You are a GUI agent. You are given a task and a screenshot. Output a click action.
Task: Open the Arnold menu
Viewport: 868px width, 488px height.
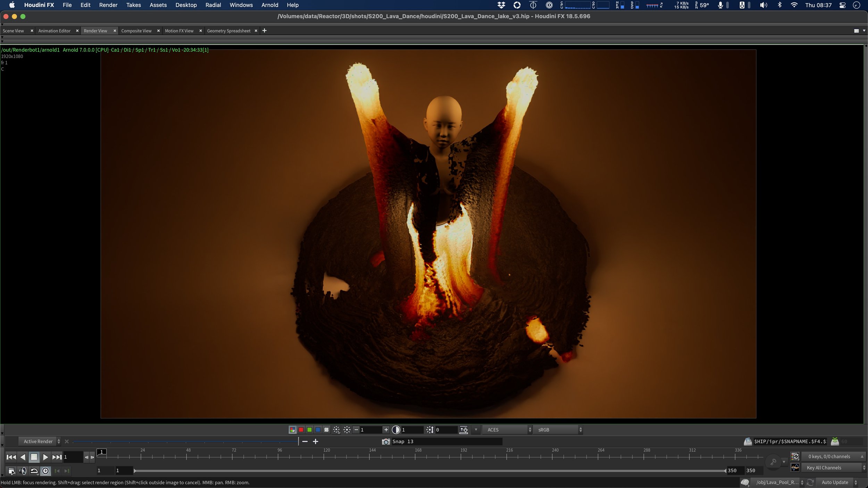[269, 5]
